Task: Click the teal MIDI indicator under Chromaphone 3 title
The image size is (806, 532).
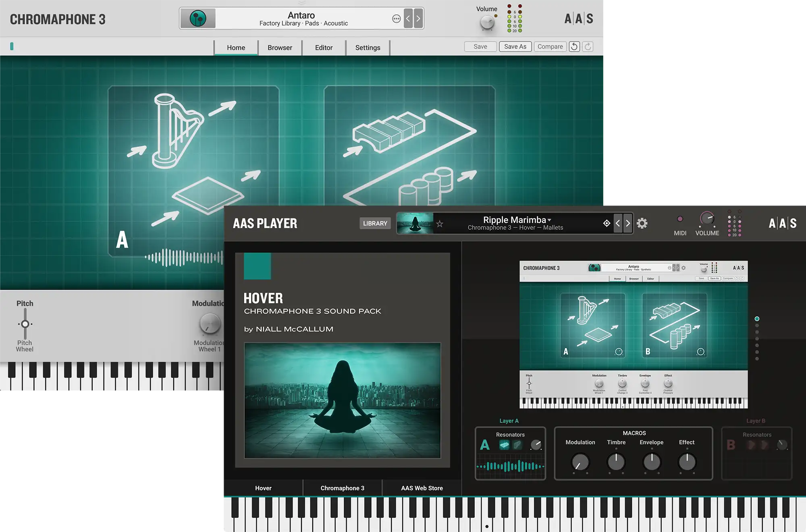Action: point(12,46)
